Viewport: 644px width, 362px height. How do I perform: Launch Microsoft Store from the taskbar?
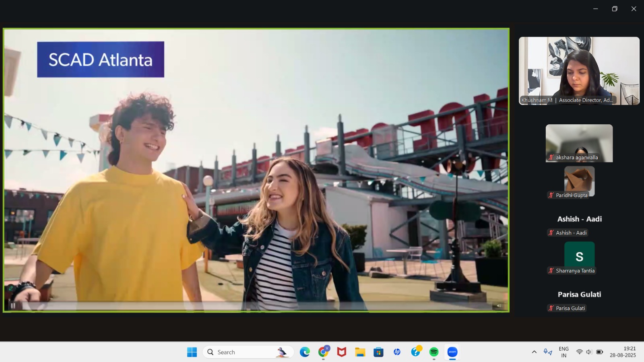378,352
